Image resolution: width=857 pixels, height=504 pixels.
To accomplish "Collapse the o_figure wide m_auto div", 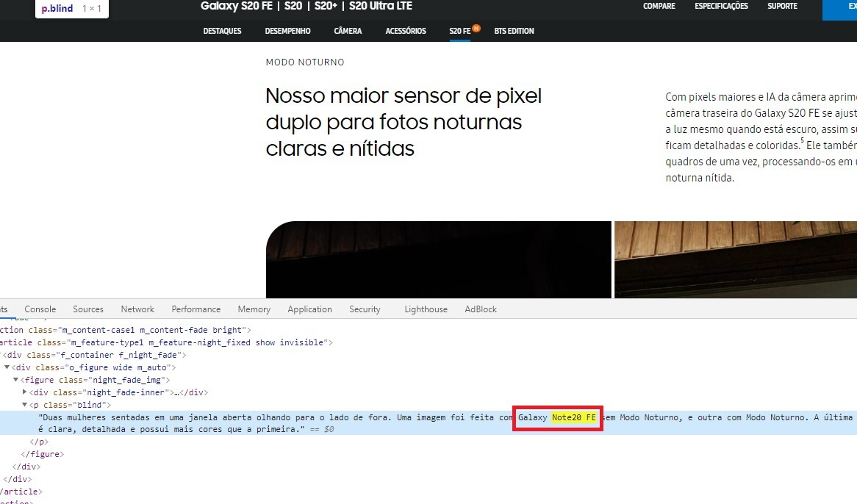I will [7, 367].
